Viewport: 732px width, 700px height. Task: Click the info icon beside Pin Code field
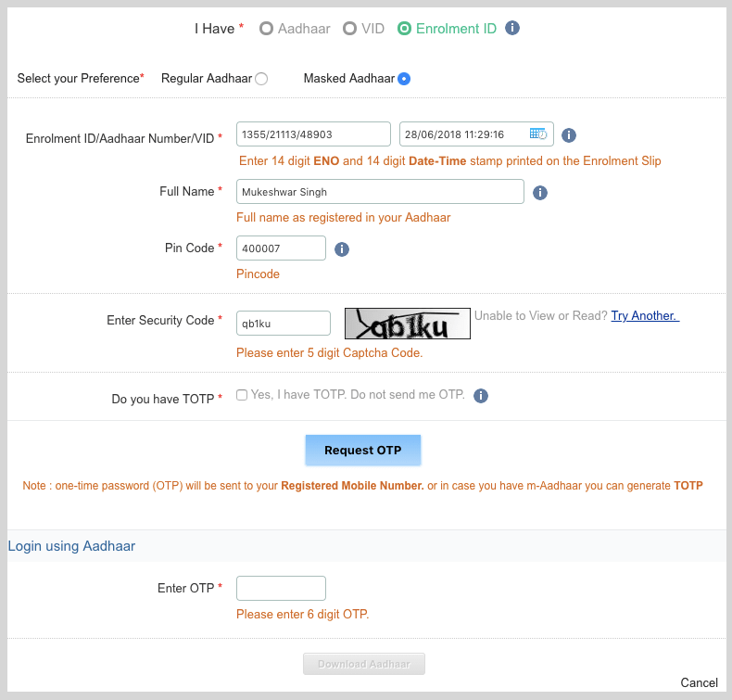341,248
